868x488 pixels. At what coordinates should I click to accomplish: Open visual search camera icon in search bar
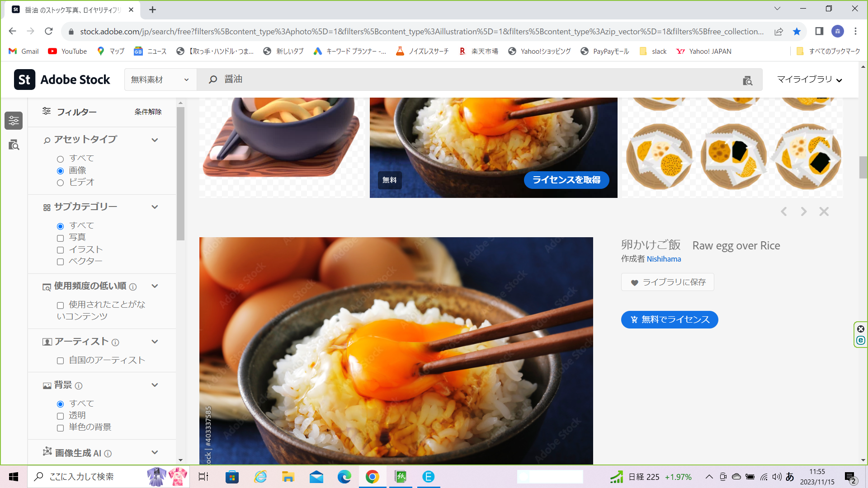click(747, 80)
